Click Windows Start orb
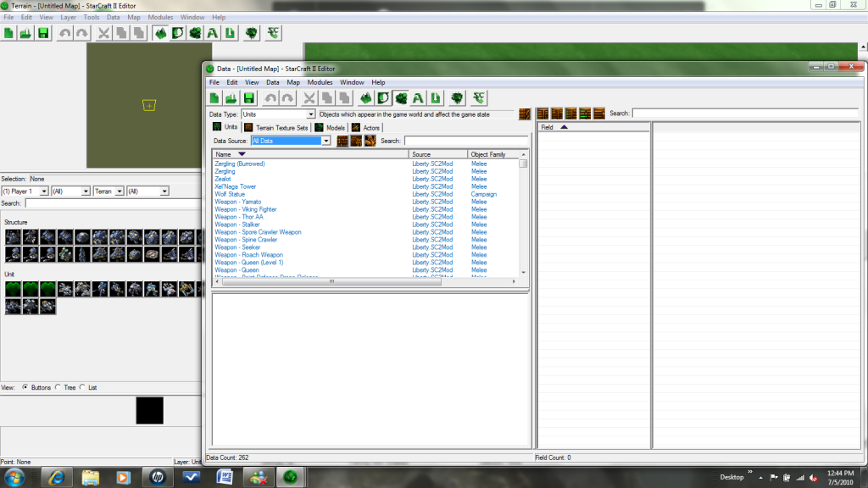 [x=14, y=478]
